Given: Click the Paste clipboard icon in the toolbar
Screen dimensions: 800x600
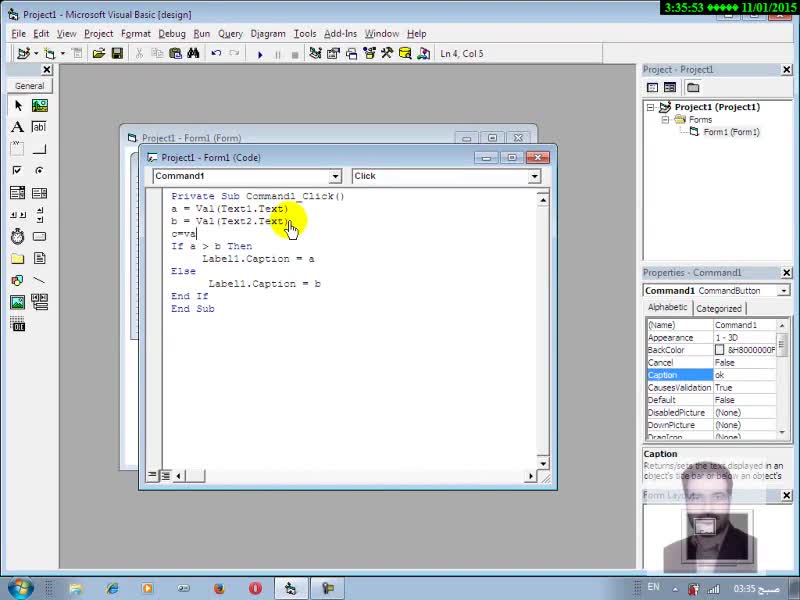Looking at the screenshot, I should pyautogui.click(x=175, y=53).
